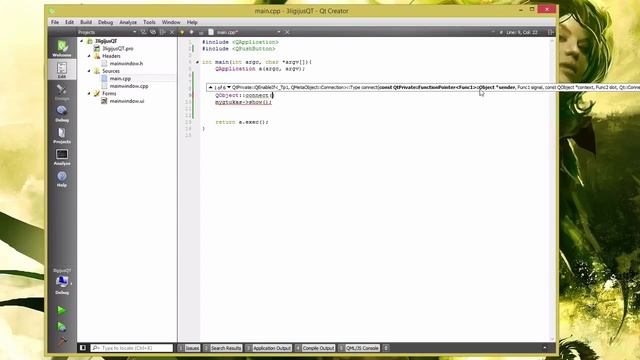Open the Compile Output pane
The height and width of the screenshot is (360, 640).
click(315, 348)
